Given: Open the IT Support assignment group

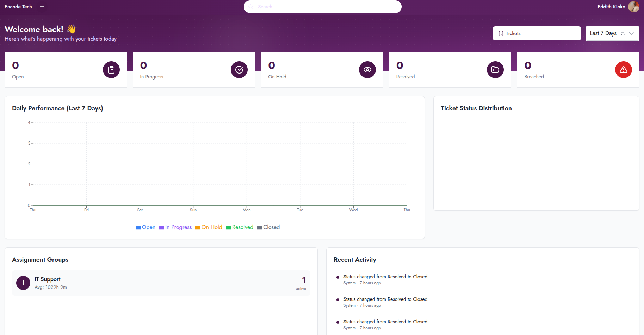Looking at the screenshot, I should [161, 283].
